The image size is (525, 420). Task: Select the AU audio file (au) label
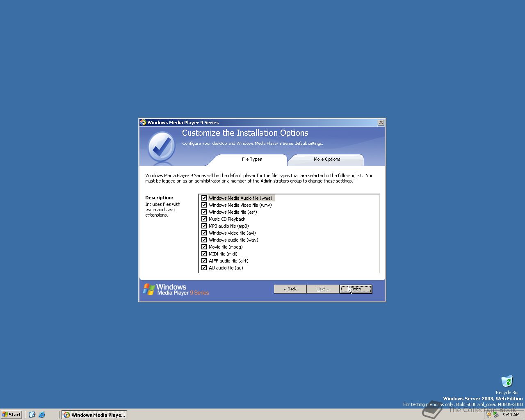[x=226, y=268]
